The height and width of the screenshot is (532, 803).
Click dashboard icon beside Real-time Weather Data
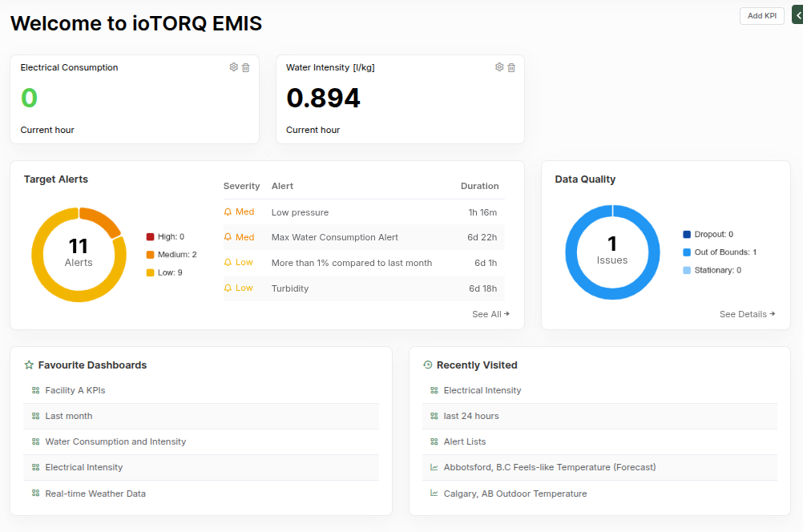[36, 493]
